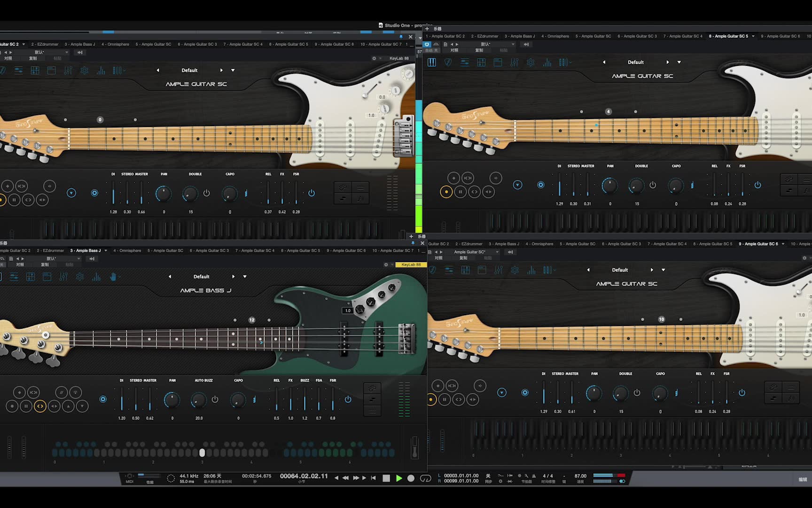Click the yellow KeyLab 88 button
The width and height of the screenshot is (812, 508).
[x=411, y=264]
